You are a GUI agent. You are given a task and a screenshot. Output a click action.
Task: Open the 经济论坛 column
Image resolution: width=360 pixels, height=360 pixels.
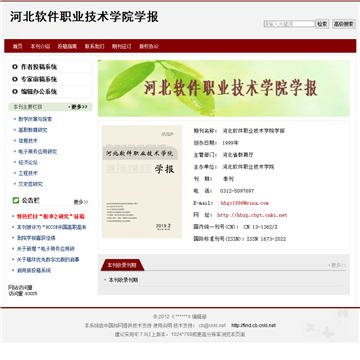tap(28, 162)
